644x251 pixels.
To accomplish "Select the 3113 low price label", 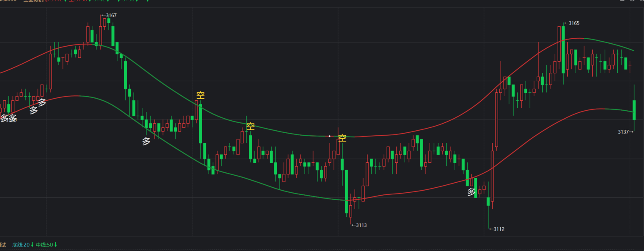I will coord(359,225).
